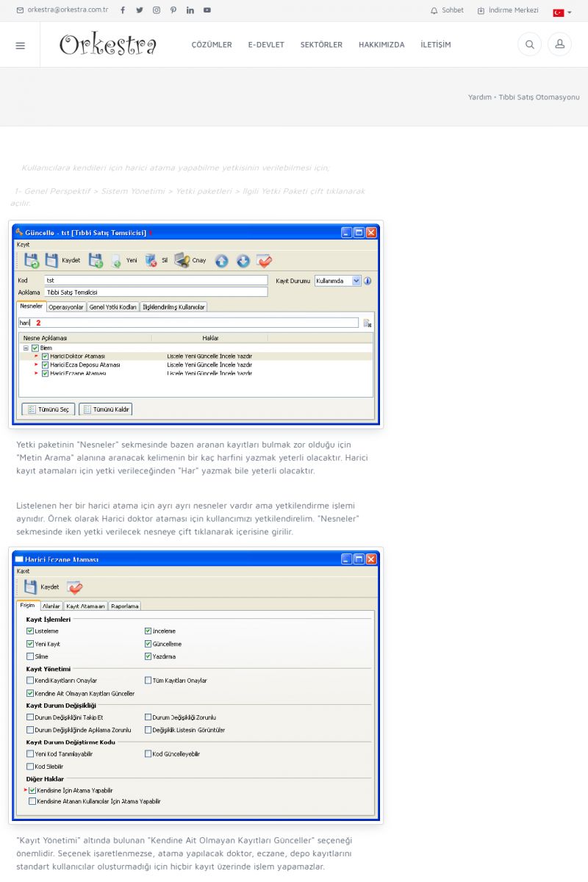588x882 pixels.
Task: Open the HAKKIMIZDA menu
Action: pyautogui.click(x=381, y=45)
